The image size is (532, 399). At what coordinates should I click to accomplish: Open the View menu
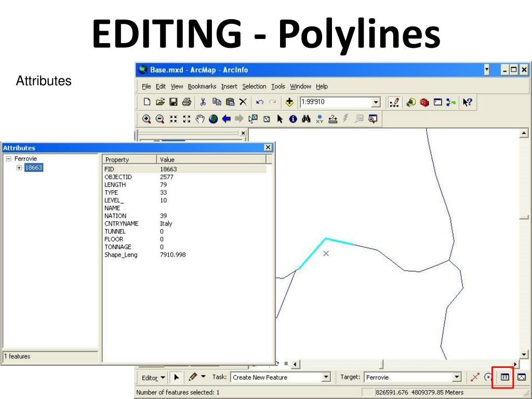[x=177, y=87]
